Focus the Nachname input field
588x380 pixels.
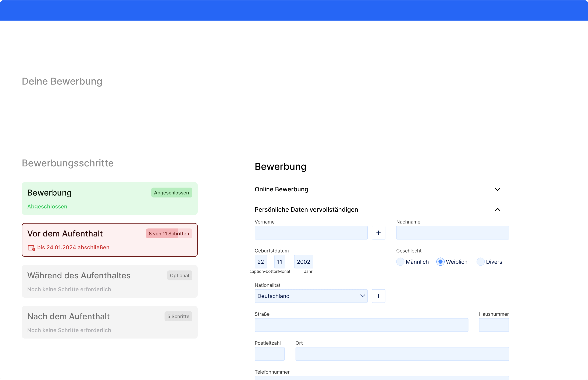pos(452,233)
